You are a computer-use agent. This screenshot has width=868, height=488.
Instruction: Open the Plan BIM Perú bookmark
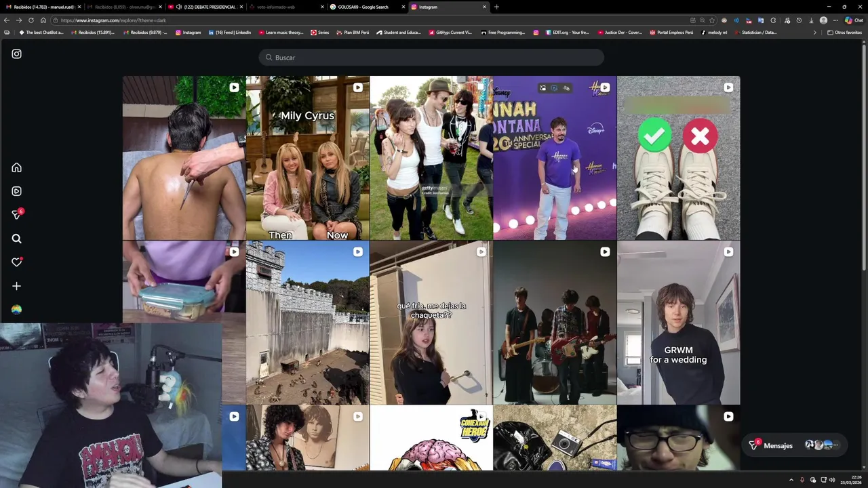point(352,33)
